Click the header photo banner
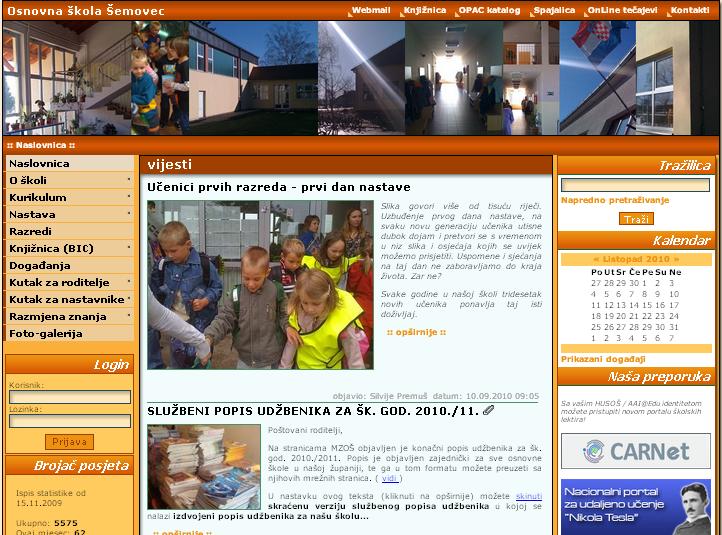The image size is (722, 535). tap(361, 78)
